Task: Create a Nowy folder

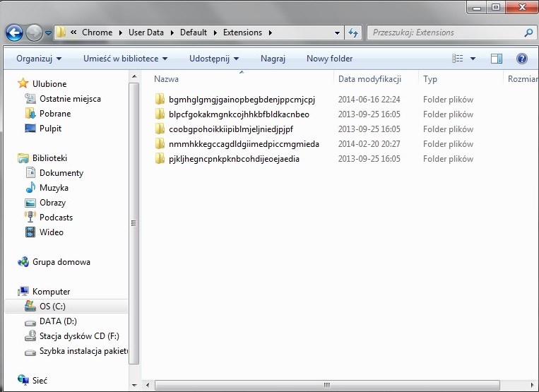Action: pos(329,59)
